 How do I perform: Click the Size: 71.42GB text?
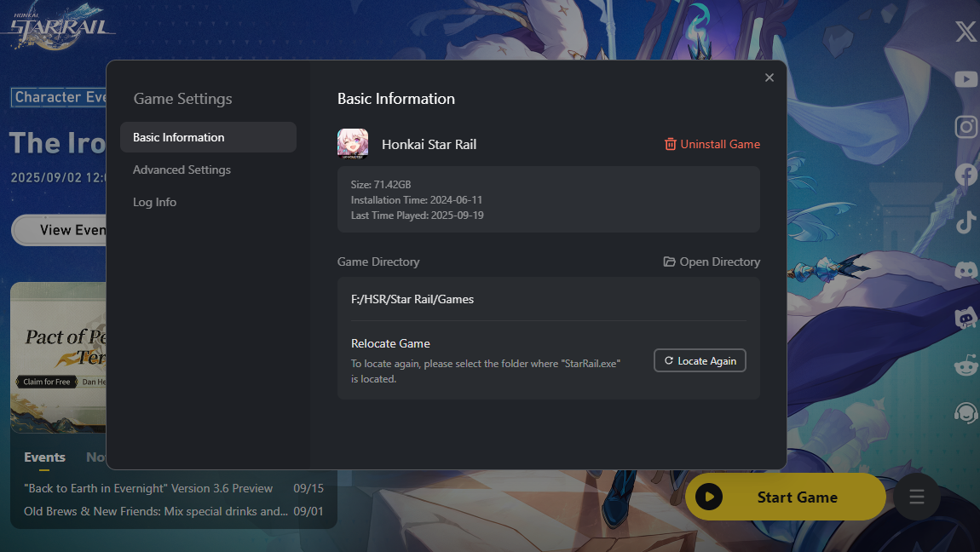381,185
